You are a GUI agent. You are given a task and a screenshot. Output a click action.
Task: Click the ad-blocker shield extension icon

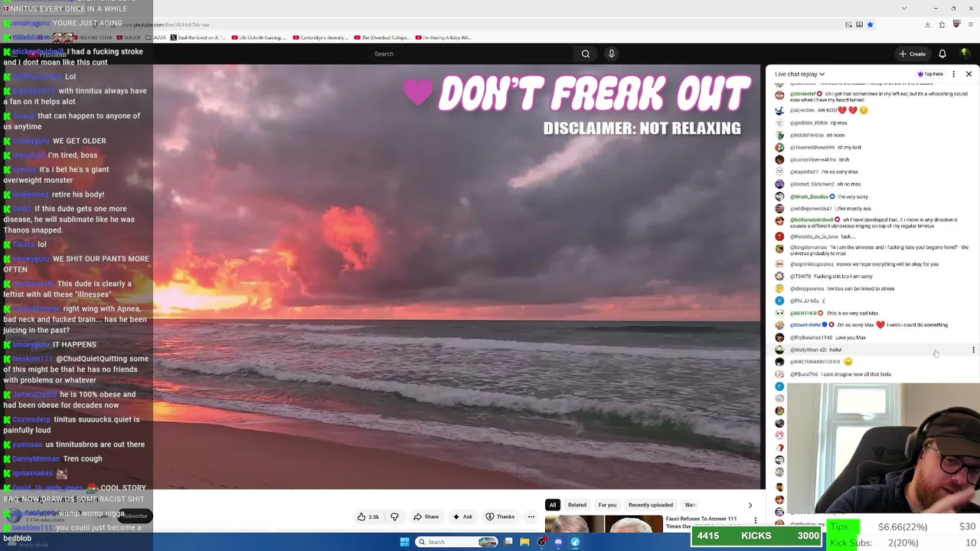956,24
